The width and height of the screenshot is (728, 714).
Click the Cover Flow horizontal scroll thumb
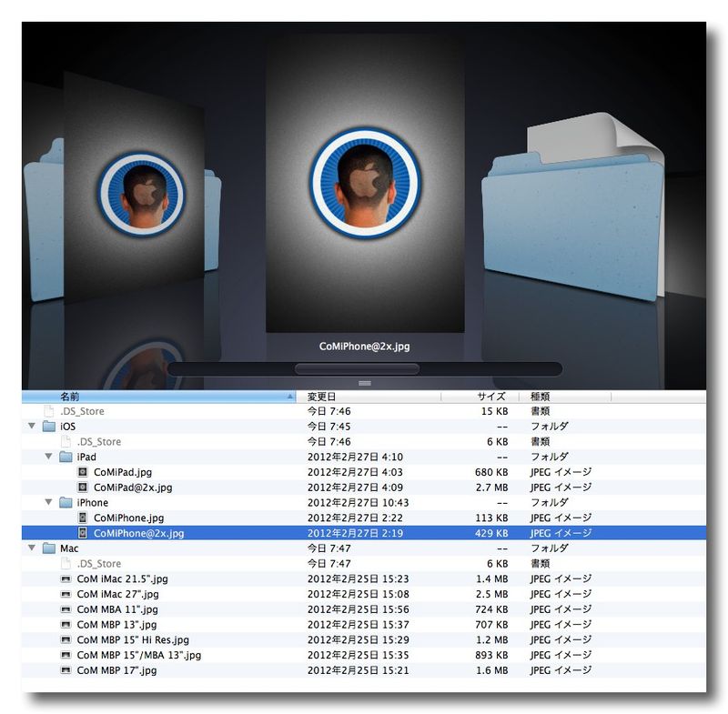[x=357, y=369]
